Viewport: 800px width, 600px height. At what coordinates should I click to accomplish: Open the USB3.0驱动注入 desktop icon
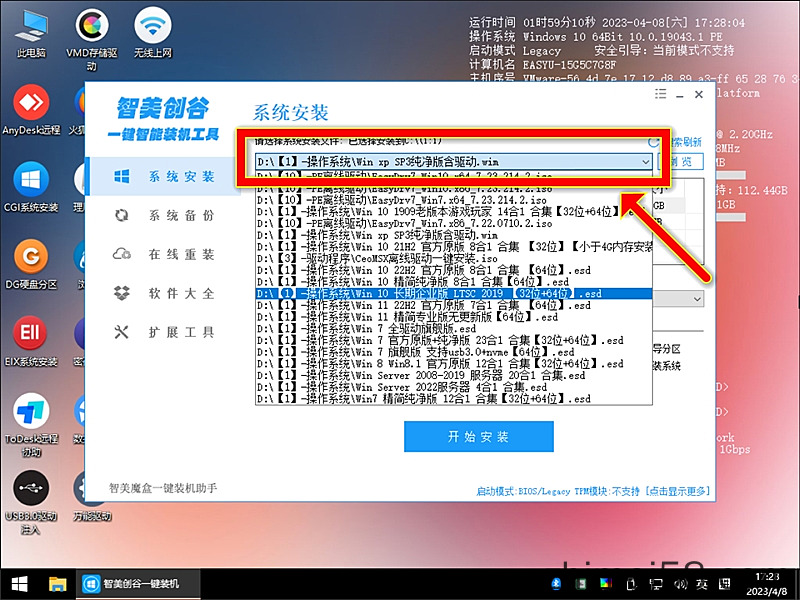pos(31,503)
